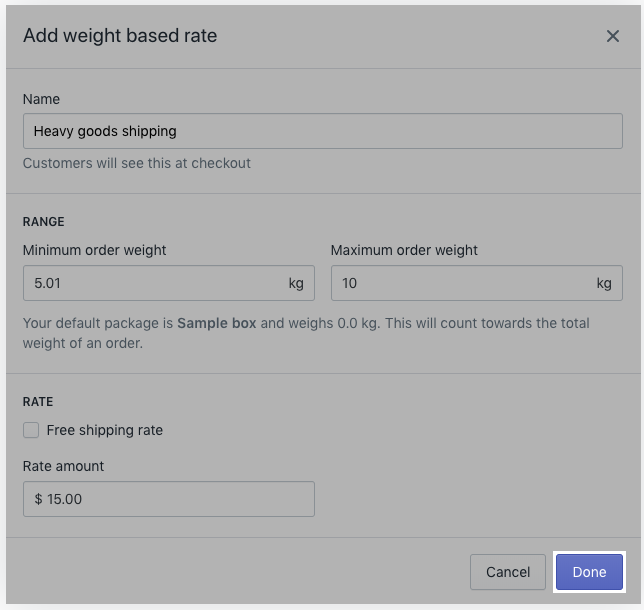Click the RATE section heading
Image resolution: width=644 pixels, height=610 pixels.
38,402
